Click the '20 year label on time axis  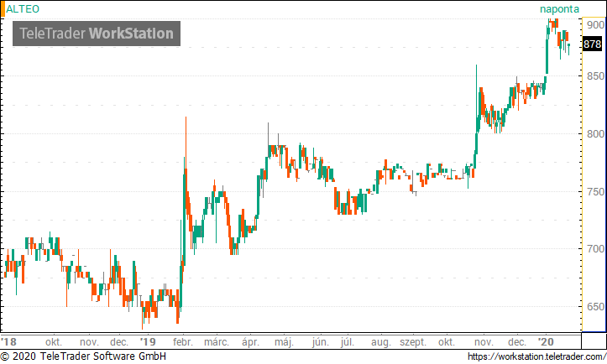tap(546, 342)
